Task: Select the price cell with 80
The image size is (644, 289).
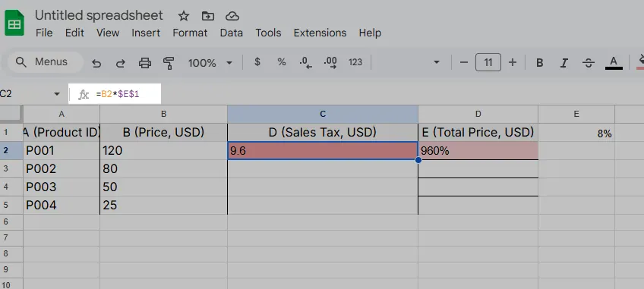Action: pos(163,168)
